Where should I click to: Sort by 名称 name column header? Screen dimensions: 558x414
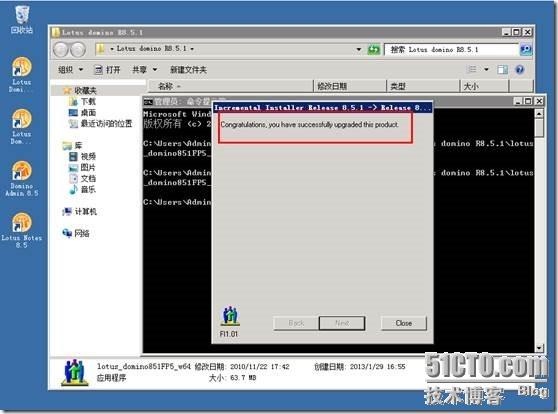click(231, 86)
